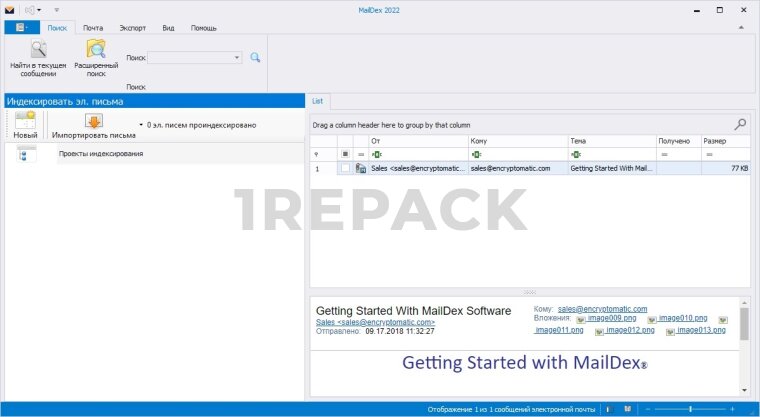
Task: Click the email type icon in row 1
Action: pyautogui.click(x=360, y=169)
